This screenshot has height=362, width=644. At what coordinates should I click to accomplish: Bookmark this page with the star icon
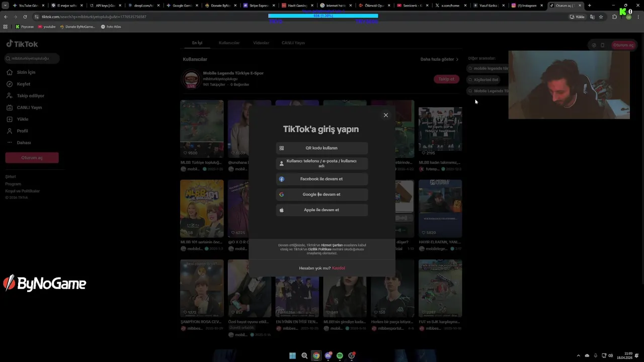pos(601,17)
